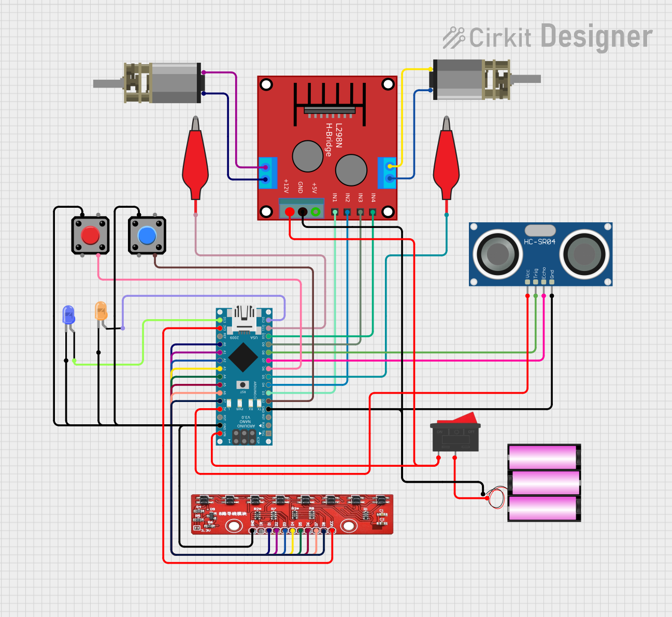Viewport: 672px width, 617px height.
Task: Select the Arduino Nano mini-USB port
Action: (244, 317)
